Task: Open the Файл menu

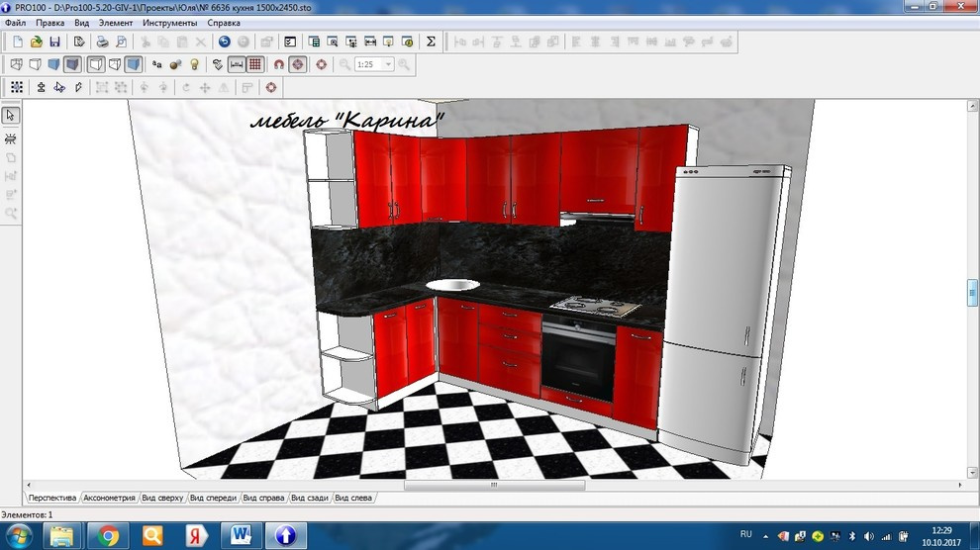Action: click(x=15, y=22)
